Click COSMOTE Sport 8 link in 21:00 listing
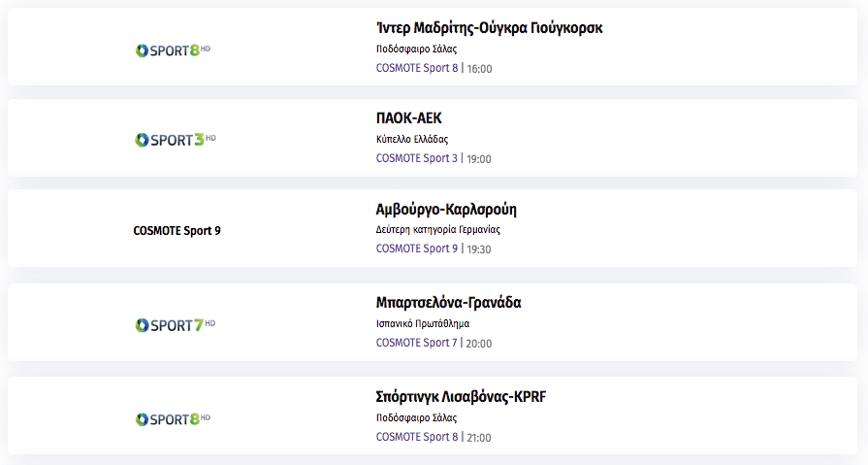The width and height of the screenshot is (868, 465). 417,437
